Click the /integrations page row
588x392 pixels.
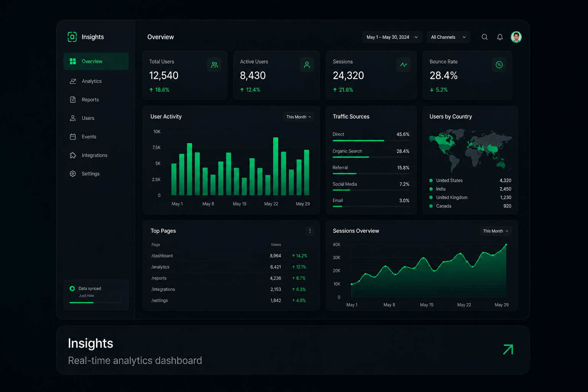pyautogui.click(x=231, y=289)
